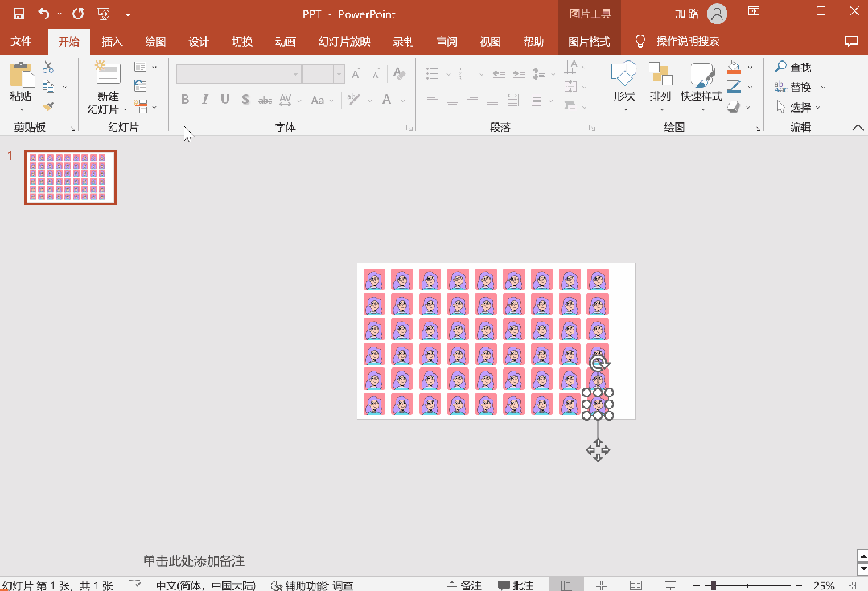Click the shape outline icon
This screenshot has width=868, height=591.
[734, 86]
